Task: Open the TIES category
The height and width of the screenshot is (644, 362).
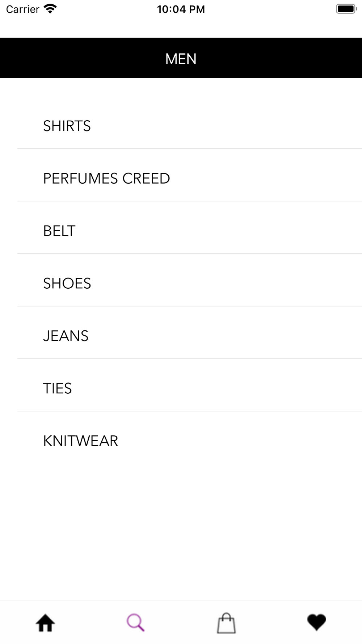Action: point(58,389)
